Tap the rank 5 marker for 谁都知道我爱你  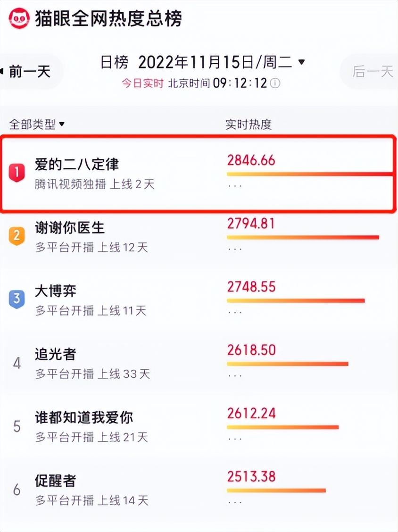coord(17,426)
